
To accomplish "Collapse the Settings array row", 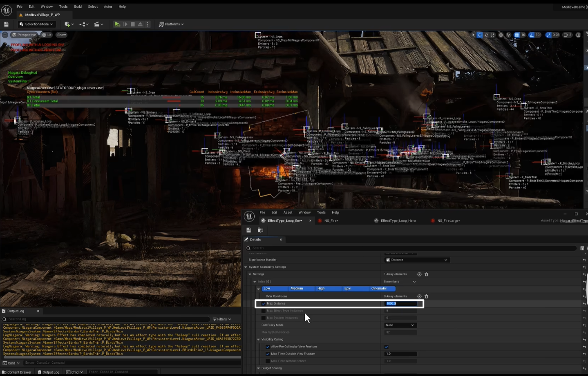I will pyautogui.click(x=250, y=274).
